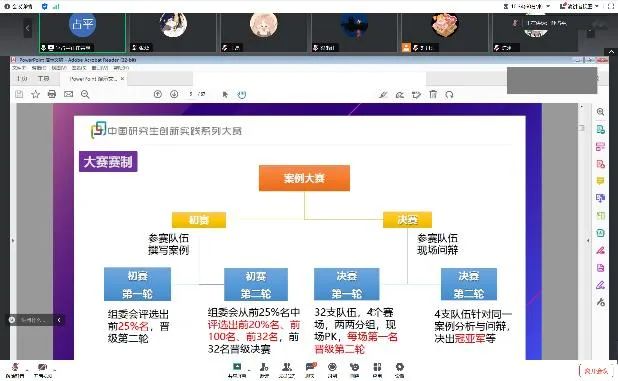Send file using the envelope email icon
The height and width of the screenshot is (381, 618).
(x=69, y=94)
